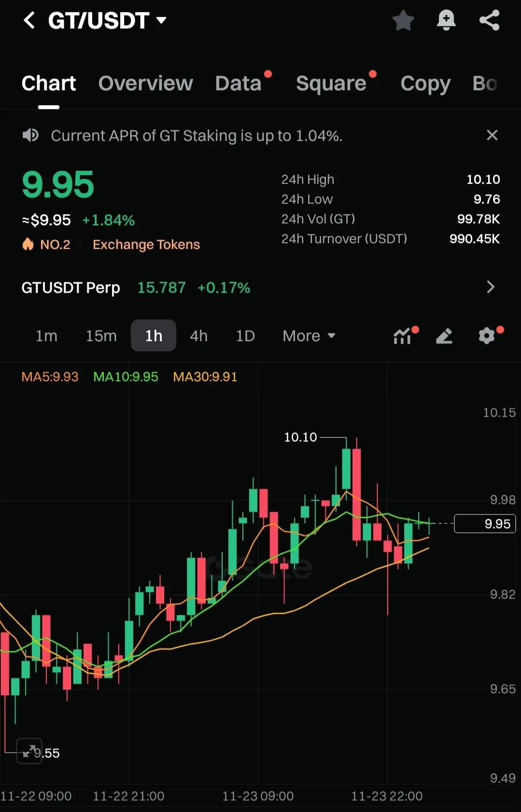Viewport: 521px width, 812px height.
Task: Open the Square tab
Action: [x=331, y=83]
